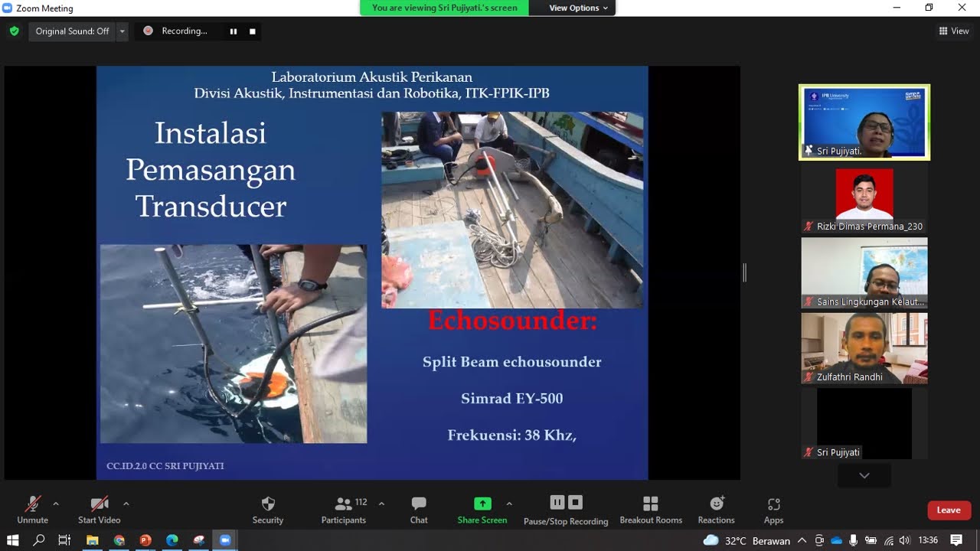
Task: Start Video camera button
Action: (100, 510)
